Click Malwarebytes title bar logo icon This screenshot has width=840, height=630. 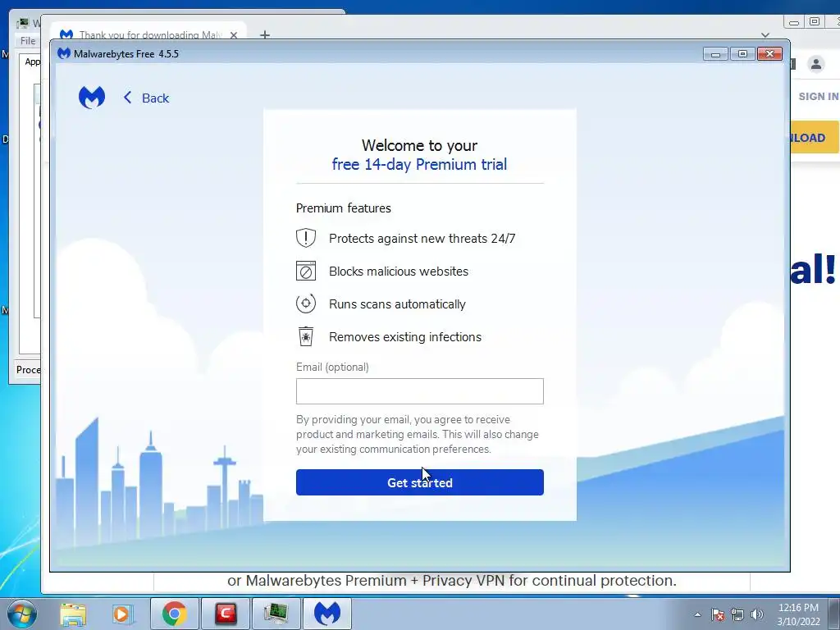(x=64, y=53)
